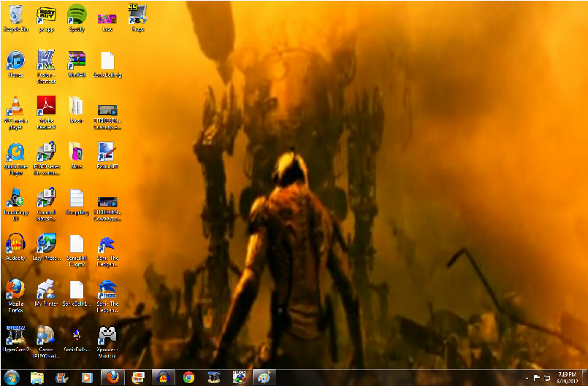This screenshot has height=386, width=588.
Task: Open the Action Center flag in tray
Action: [x=537, y=378]
